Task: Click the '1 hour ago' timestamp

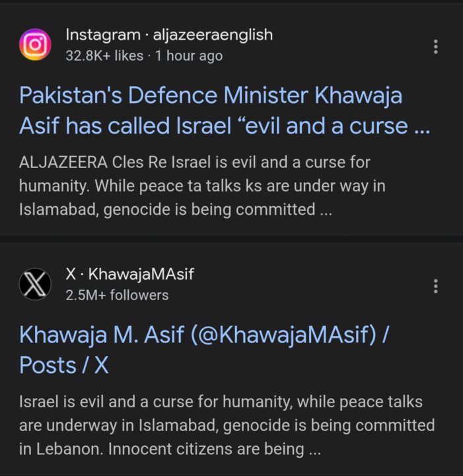Action: (189, 56)
